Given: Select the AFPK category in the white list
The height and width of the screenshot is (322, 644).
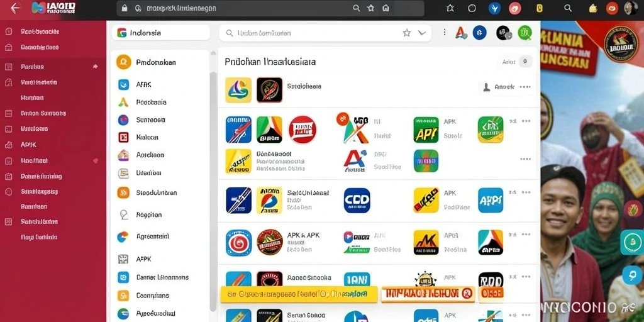Looking at the screenshot, I should (x=144, y=259).
